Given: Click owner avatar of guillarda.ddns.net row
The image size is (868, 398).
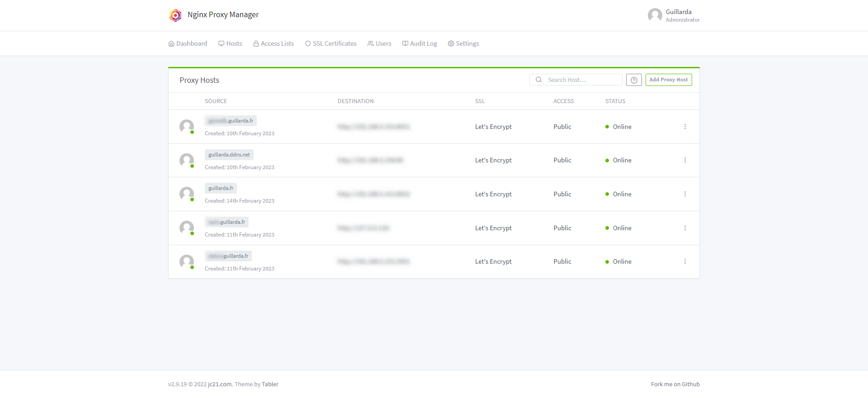Looking at the screenshot, I should 187,161.
